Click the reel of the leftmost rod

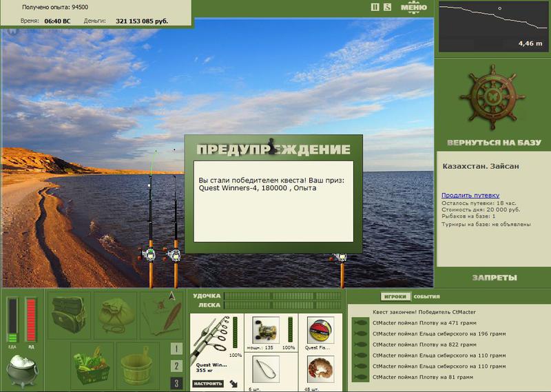click(149, 255)
